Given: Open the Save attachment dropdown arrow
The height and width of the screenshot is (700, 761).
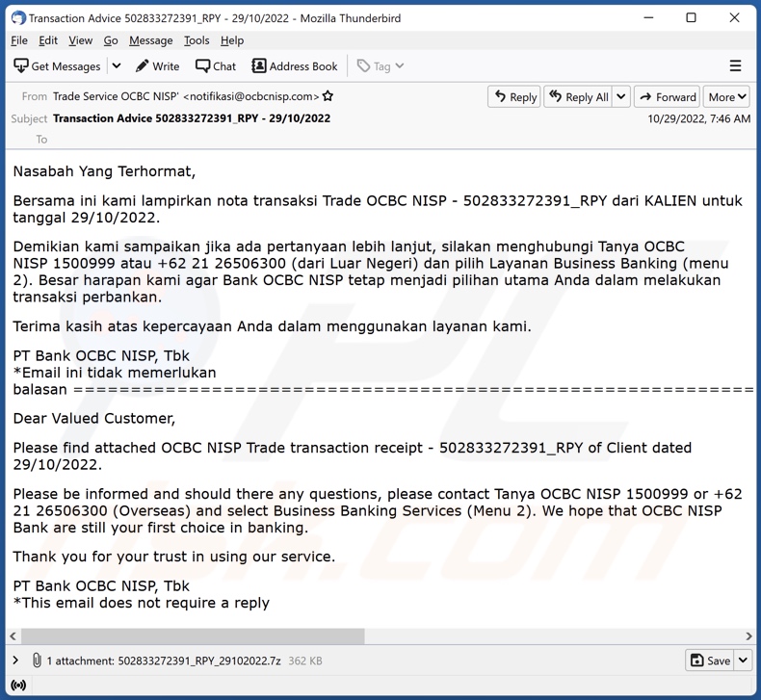Looking at the screenshot, I should pos(743,661).
